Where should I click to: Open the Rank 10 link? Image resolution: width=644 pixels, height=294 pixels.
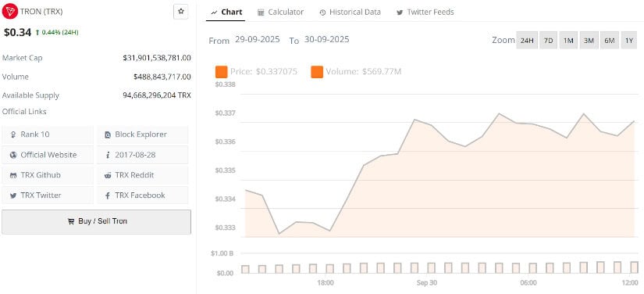click(x=48, y=134)
